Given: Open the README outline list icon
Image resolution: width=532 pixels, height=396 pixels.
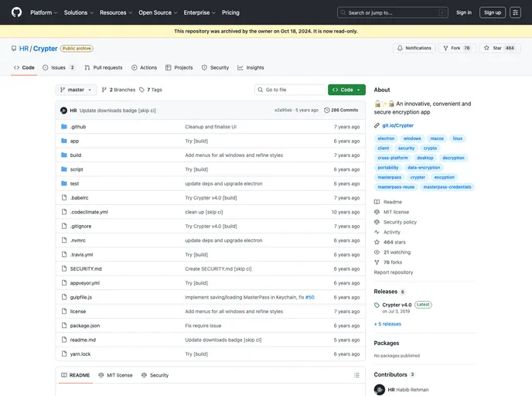Looking at the screenshot, I should (356, 375).
